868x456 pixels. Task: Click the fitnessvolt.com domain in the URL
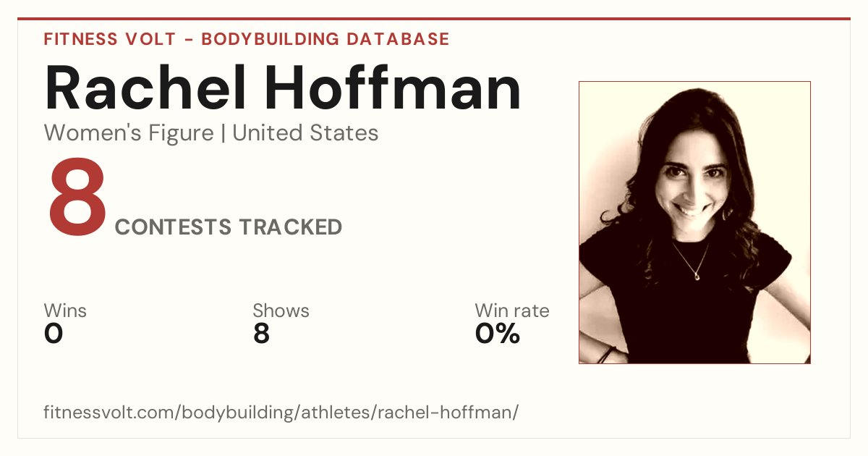[109, 413]
